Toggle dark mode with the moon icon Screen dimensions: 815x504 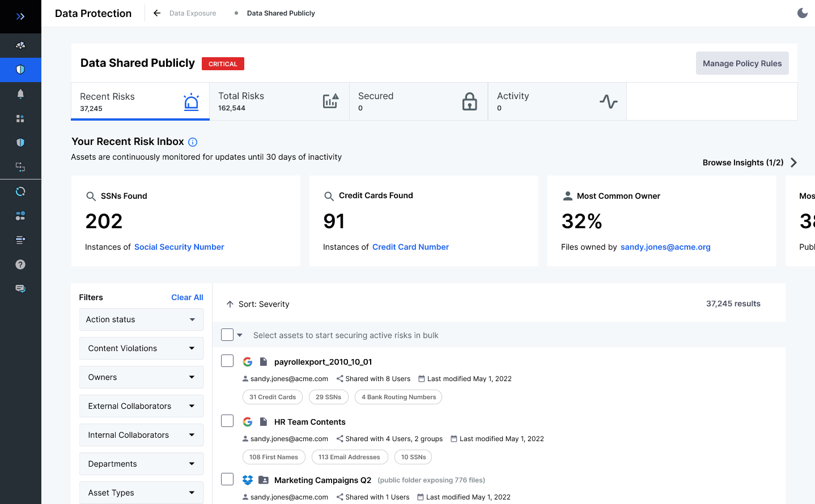click(x=802, y=12)
